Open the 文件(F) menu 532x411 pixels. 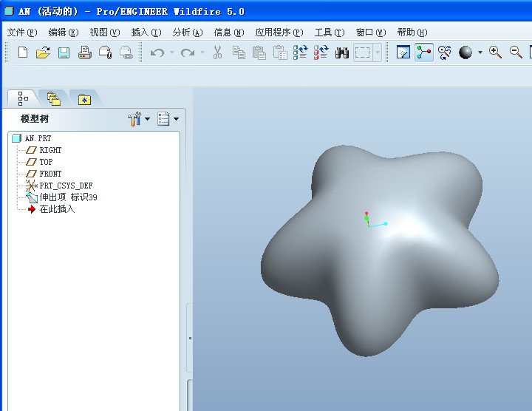point(22,33)
